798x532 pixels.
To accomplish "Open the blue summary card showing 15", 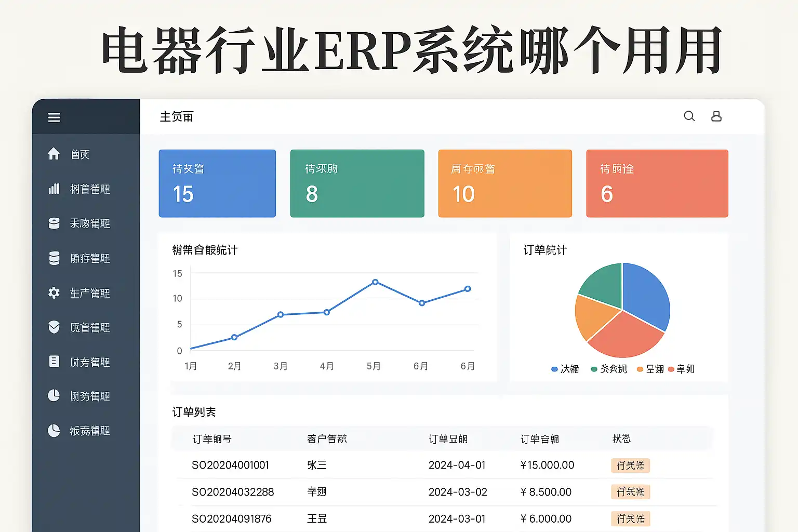I will click(x=217, y=183).
